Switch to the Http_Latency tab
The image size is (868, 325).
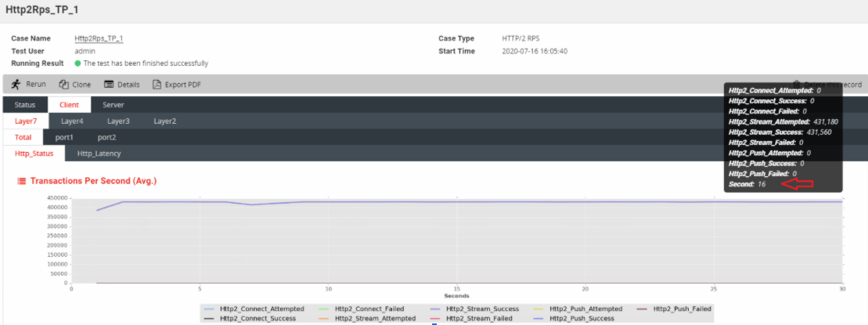point(99,153)
